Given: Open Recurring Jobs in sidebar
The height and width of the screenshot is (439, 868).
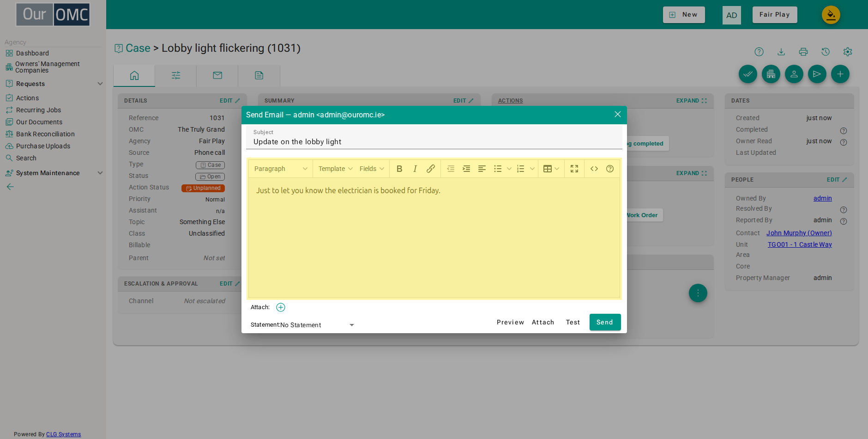Looking at the screenshot, I should (38, 110).
